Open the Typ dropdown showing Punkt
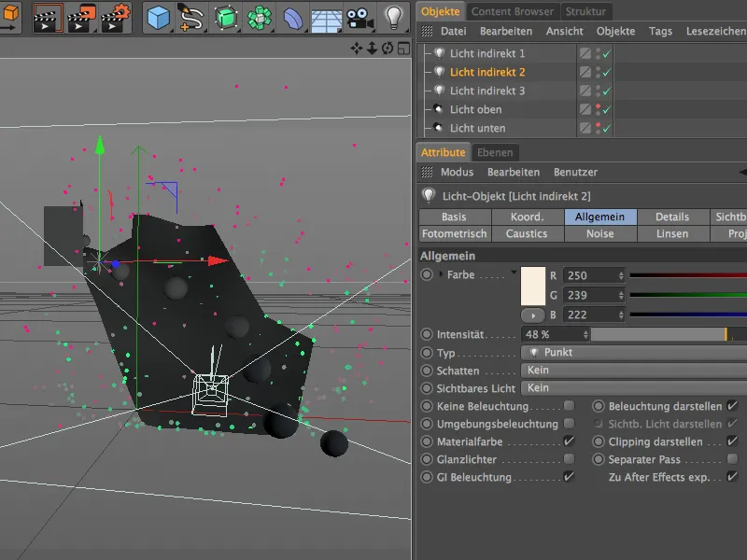 point(634,353)
